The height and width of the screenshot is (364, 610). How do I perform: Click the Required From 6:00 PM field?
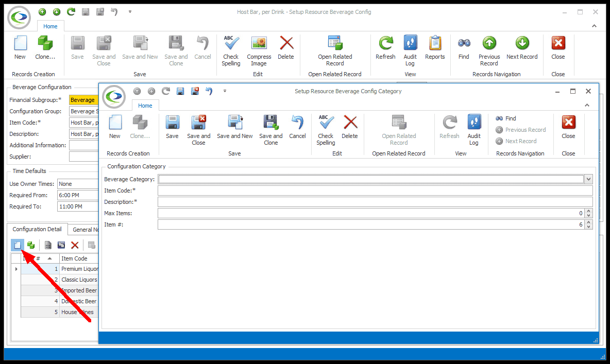point(78,195)
